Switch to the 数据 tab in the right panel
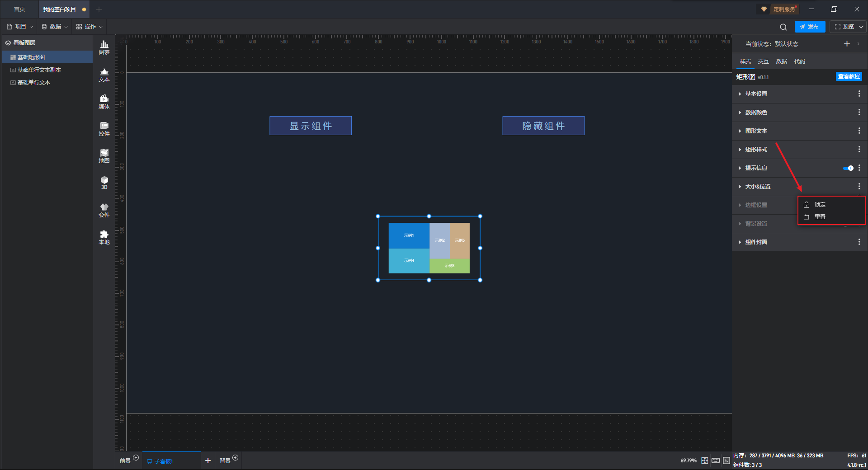 pos(781,61)
